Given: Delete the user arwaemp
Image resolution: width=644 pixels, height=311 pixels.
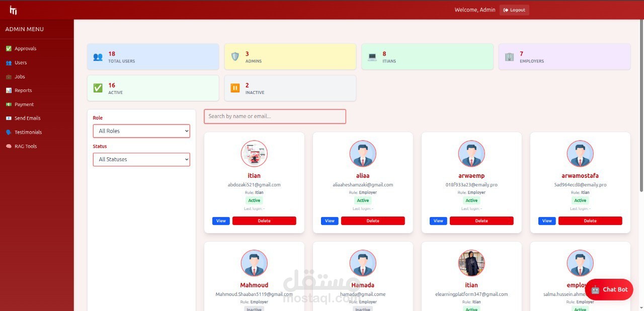Looking at the screenshot, I should pos(481,221).
